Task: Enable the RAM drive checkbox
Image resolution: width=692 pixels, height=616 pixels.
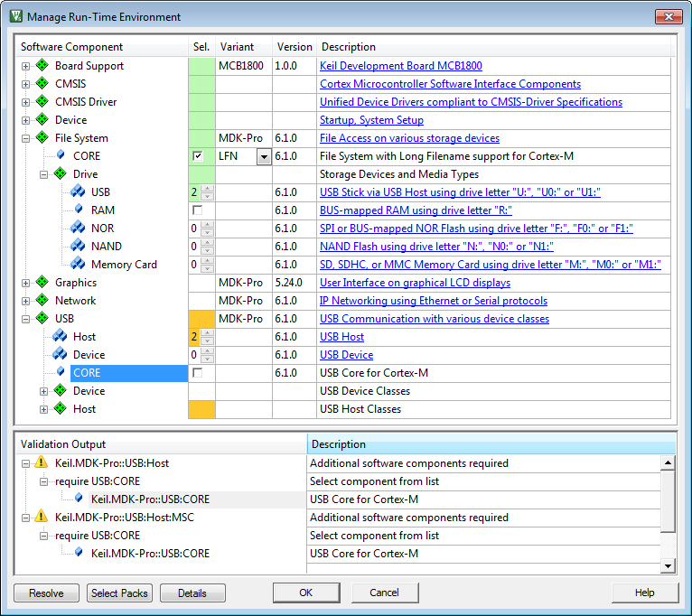Action: [197, 210]
